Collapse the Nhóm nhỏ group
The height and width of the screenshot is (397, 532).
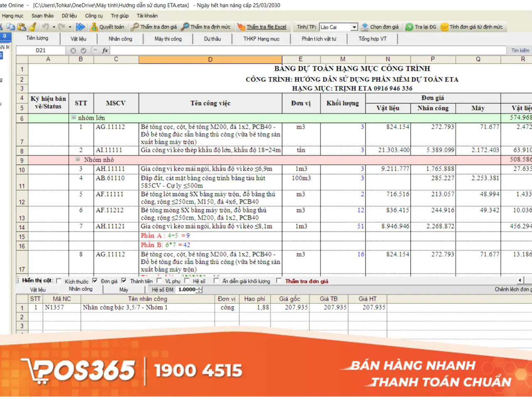point(78,159)
